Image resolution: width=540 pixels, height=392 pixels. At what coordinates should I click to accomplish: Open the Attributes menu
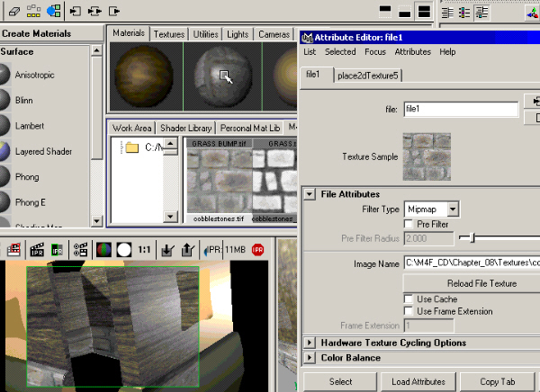[413, 52]
